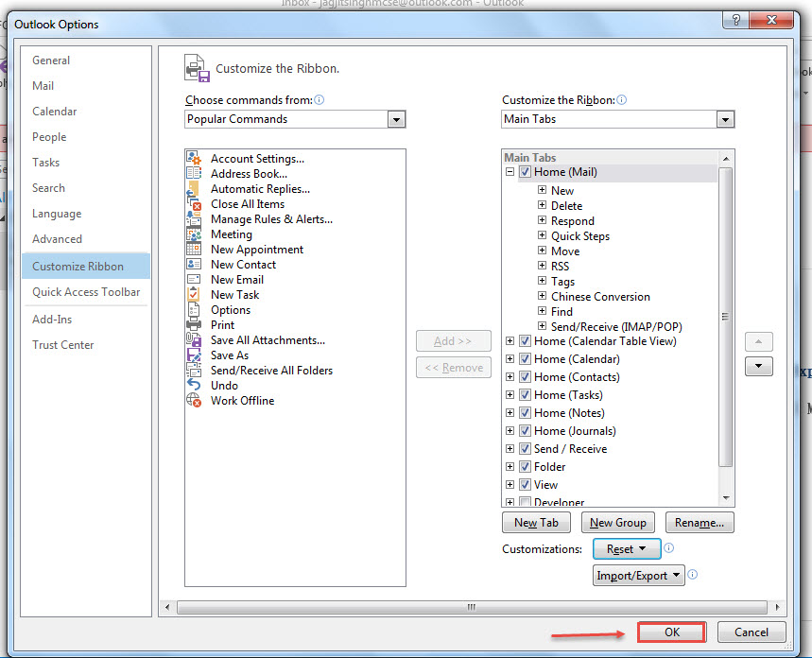This screenshot has width=812, height=658.
Task: Click the Meeting command icon
Action: (x=194, y=234)
